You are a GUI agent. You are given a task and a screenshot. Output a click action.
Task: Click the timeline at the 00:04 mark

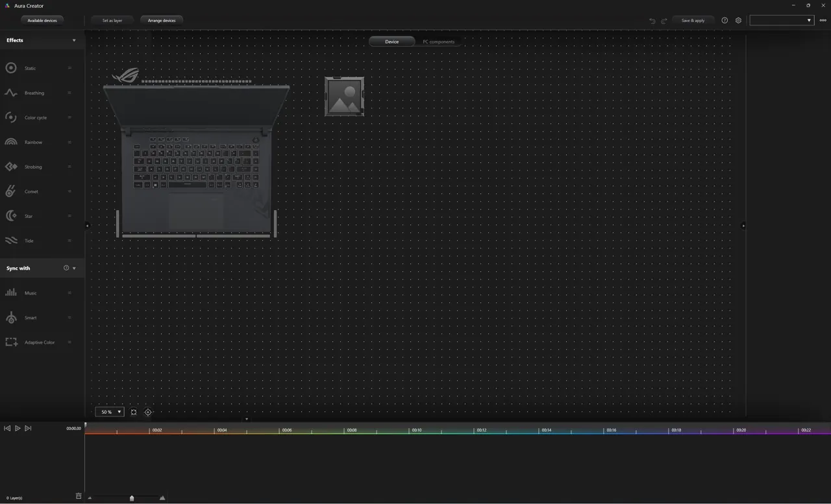point(222,430)
